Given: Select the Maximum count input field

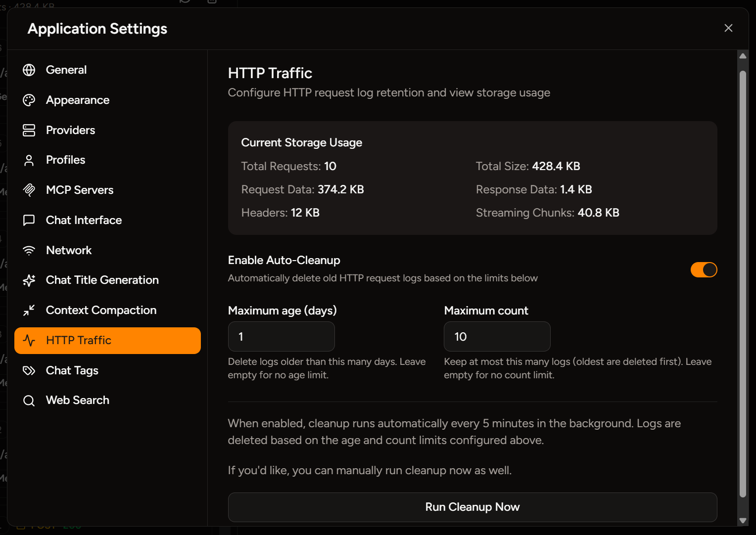Looking at the screenshot, I should tap(497, 336).
